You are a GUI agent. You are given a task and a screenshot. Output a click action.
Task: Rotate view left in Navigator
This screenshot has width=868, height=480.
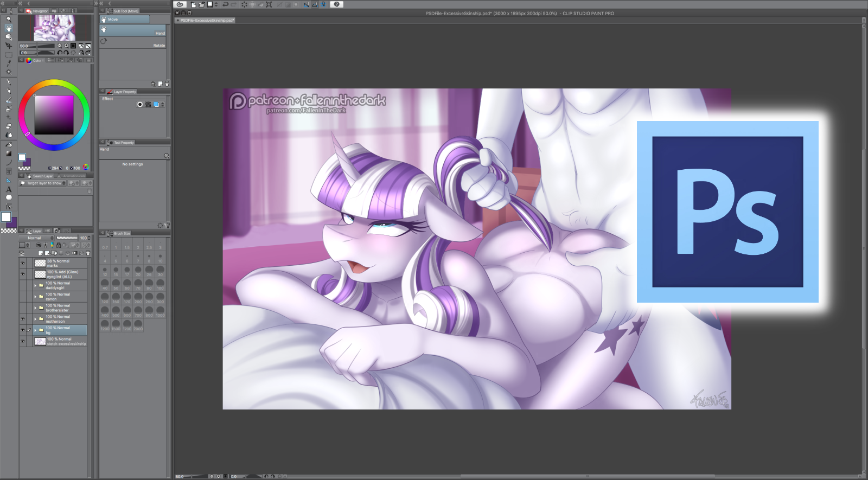60,53
